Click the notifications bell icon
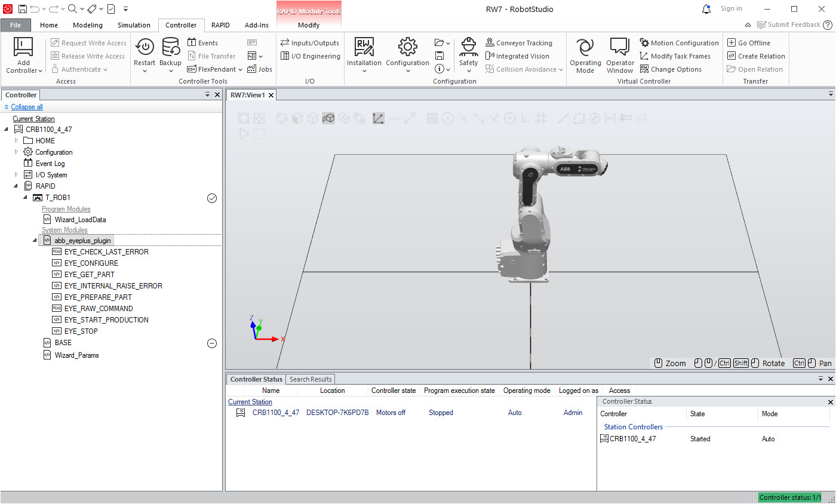The width and height of the screenshot is (836, 504). pos(706,9)
